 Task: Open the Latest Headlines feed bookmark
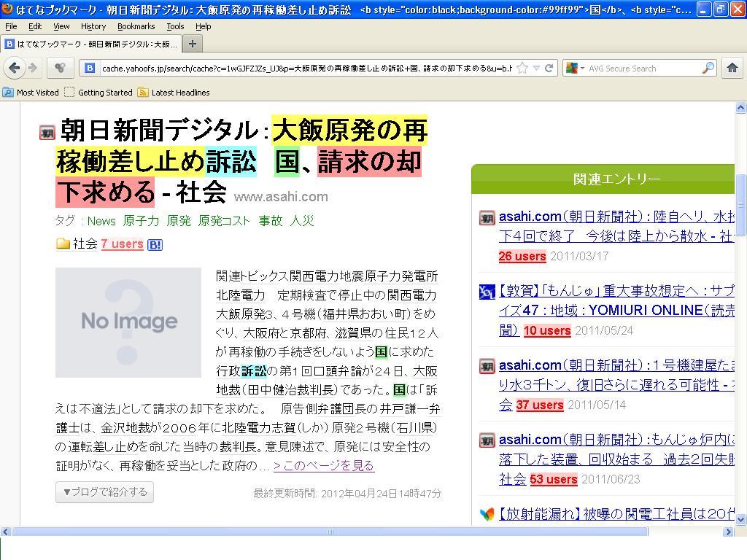click(174, 93)
